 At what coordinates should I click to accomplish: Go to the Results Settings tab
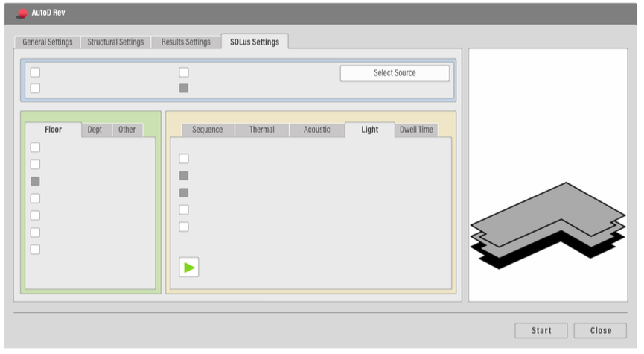pos(186,42)
